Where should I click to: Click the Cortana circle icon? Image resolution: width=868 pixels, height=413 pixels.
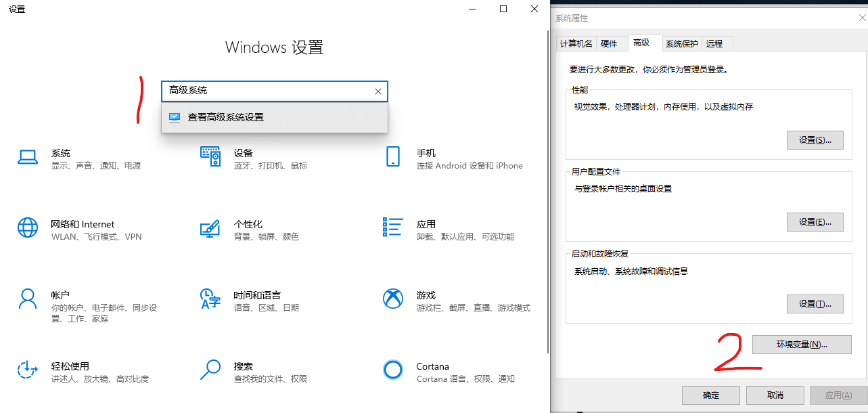point(393,370)
